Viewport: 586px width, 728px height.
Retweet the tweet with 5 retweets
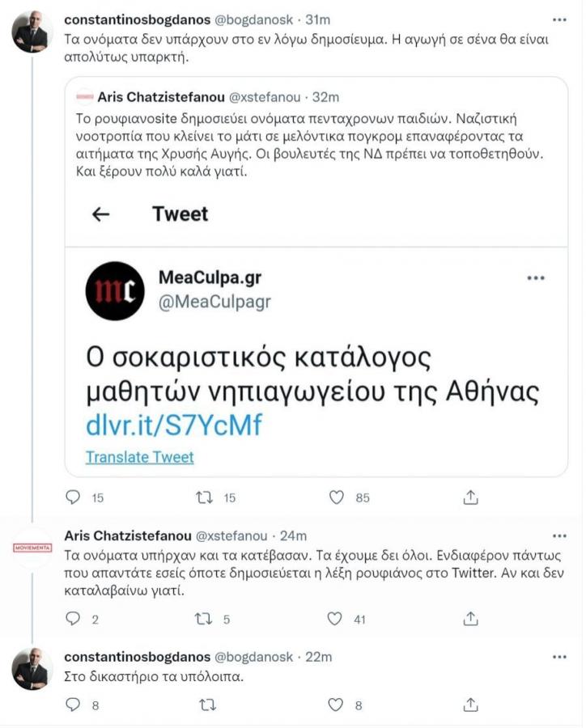tap(203, 619)
